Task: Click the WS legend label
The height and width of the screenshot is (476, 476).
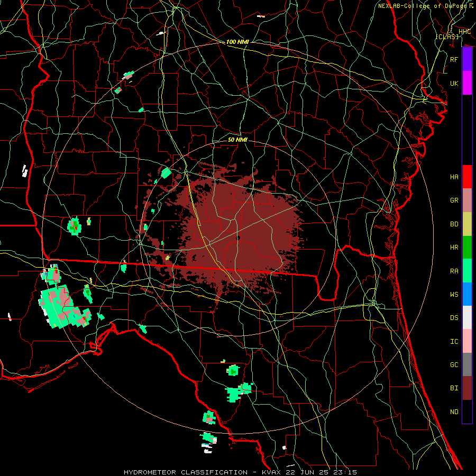Action: pos(454,295)
